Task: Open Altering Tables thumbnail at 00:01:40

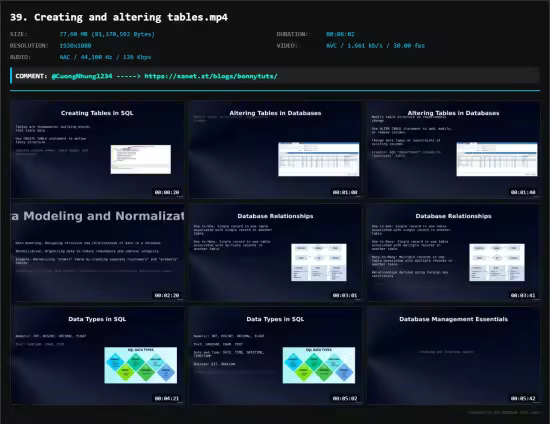Action: coord(454,150)
